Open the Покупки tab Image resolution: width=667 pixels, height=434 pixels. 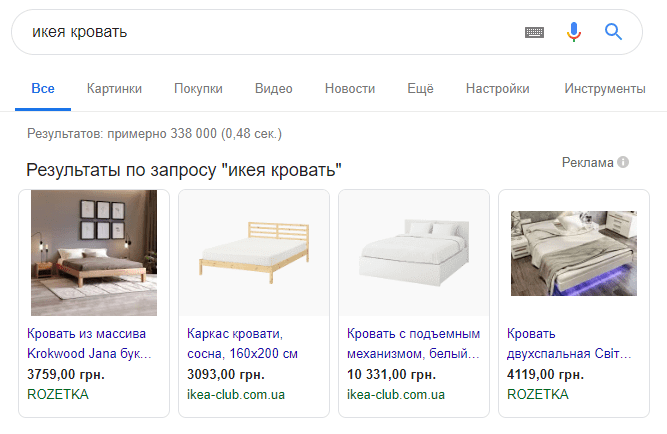(198, 89)
